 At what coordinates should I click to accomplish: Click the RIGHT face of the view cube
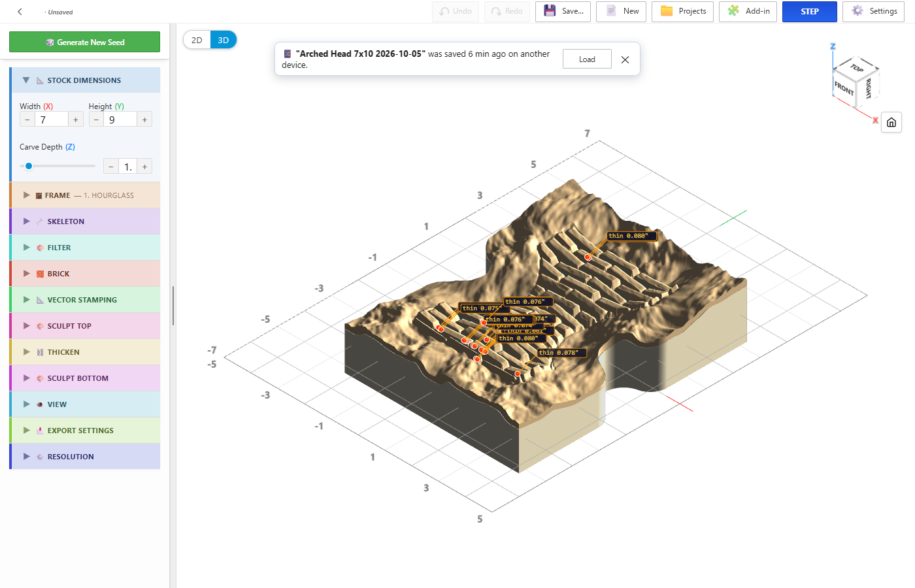868,88
